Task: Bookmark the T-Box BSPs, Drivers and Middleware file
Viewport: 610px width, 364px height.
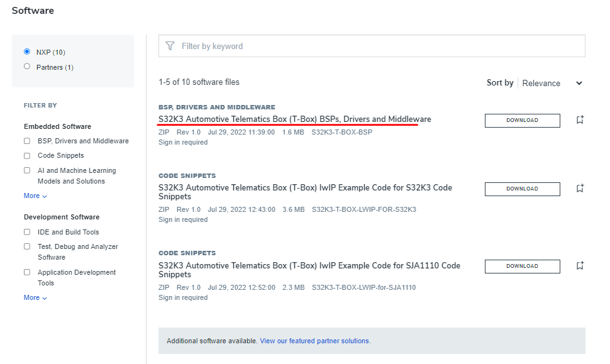Action: (x=580, y=119)
